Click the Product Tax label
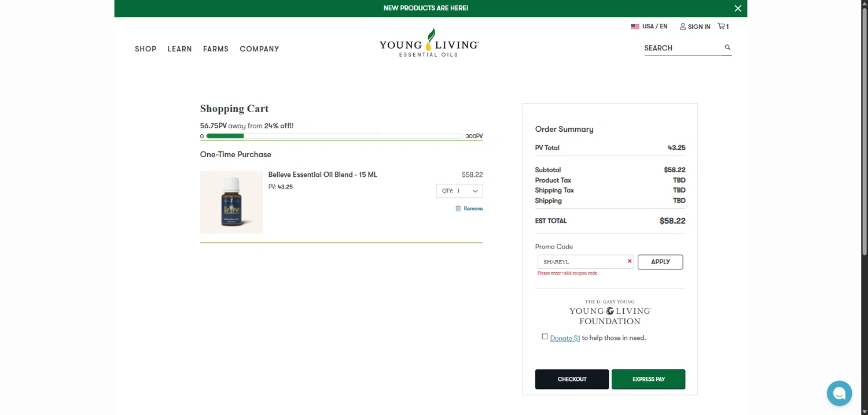868x415 pixels. coord(553,180)
